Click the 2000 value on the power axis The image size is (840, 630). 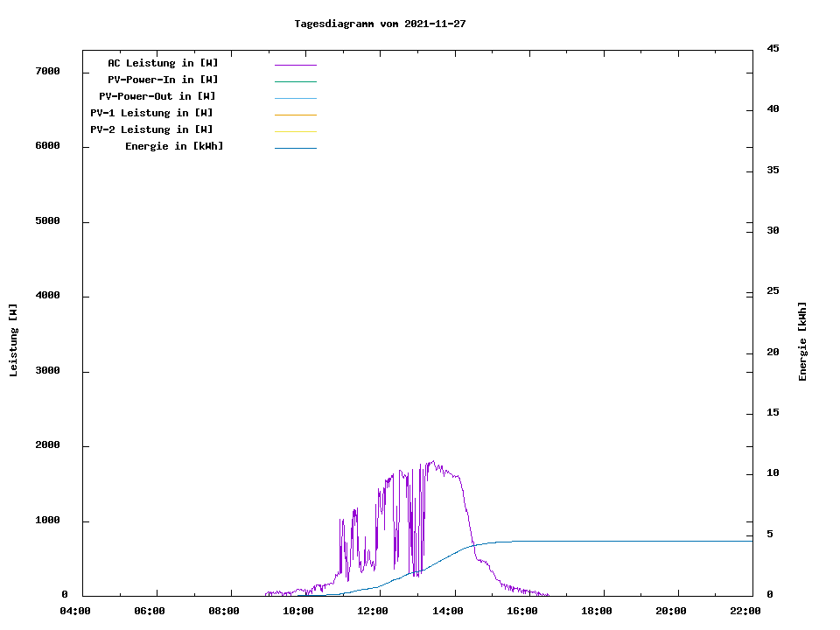46,445
